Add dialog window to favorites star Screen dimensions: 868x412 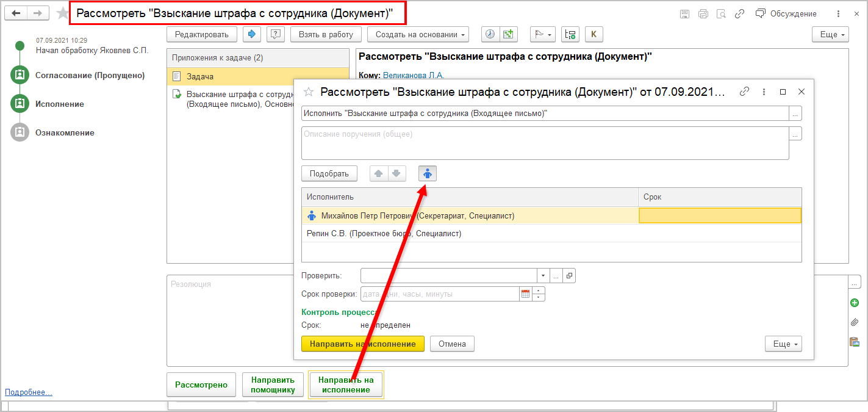point(309,92)
